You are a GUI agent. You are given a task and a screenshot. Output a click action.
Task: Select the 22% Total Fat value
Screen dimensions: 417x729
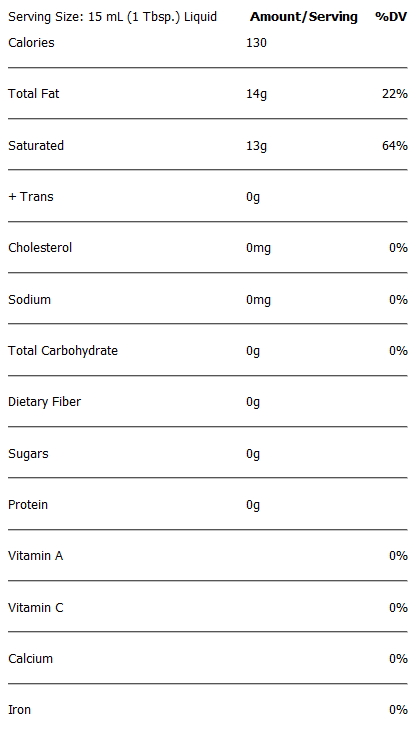(395, 94)
